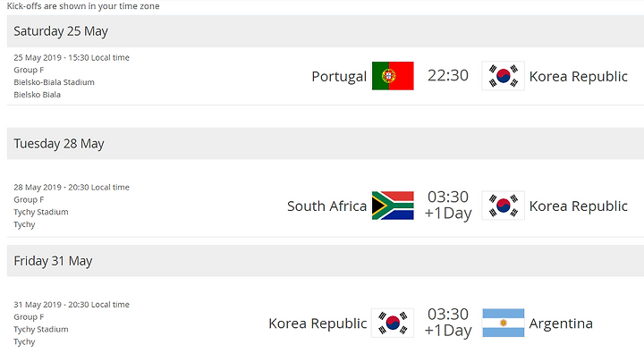Click the Bielsko-Biala Stadium venue text
Image resolution: width=644 pixels, height=353 pixels.
(54, 82)
